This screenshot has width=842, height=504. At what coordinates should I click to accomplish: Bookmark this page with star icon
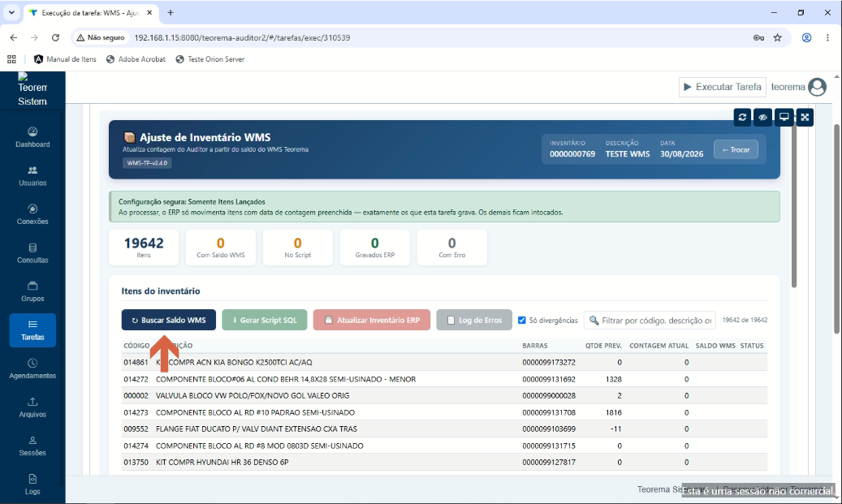pos(778,37)
